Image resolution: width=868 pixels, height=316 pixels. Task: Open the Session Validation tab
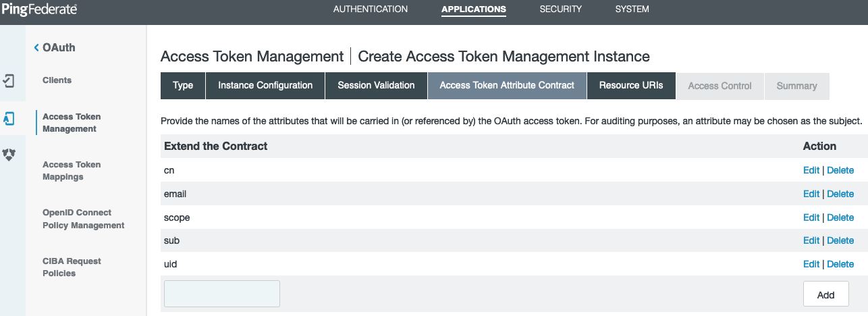(x=376, y=86)
